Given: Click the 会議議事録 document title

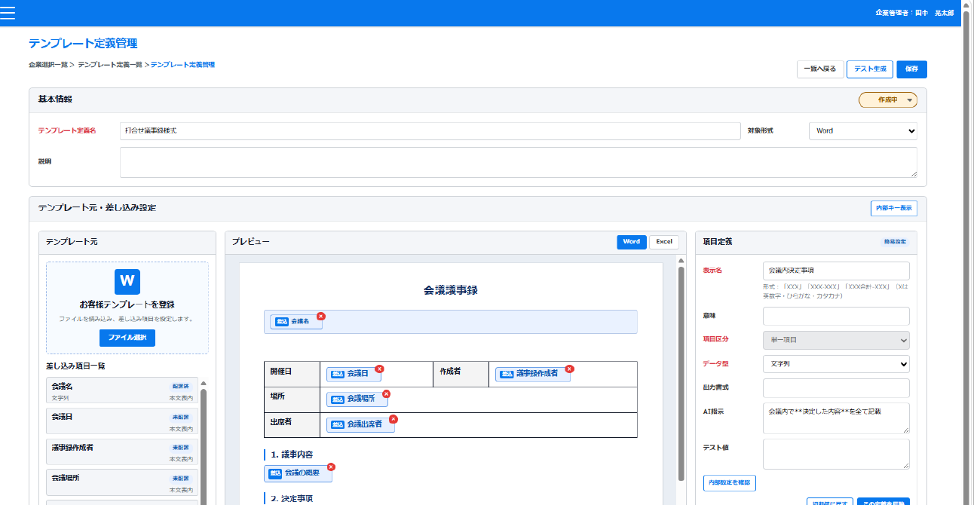Looking at the screenshot, I should pos(450,290).
